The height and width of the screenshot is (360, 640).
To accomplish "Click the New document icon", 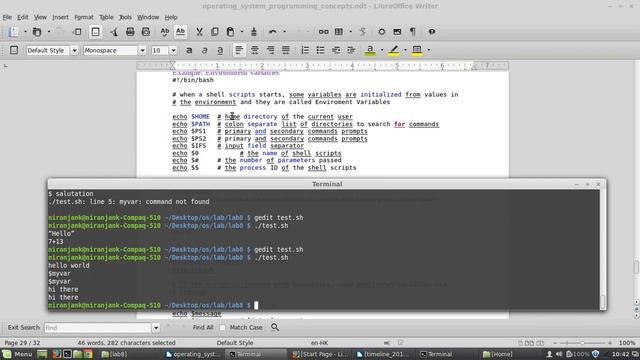I will [x=14, y=32].
